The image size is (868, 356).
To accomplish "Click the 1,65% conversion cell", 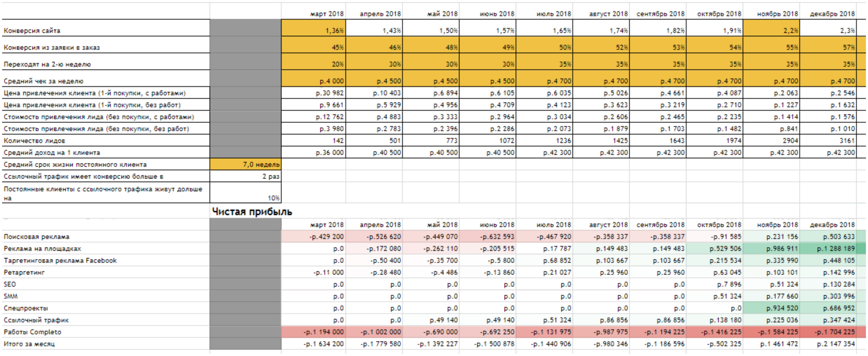I will [x=544, y=28].
